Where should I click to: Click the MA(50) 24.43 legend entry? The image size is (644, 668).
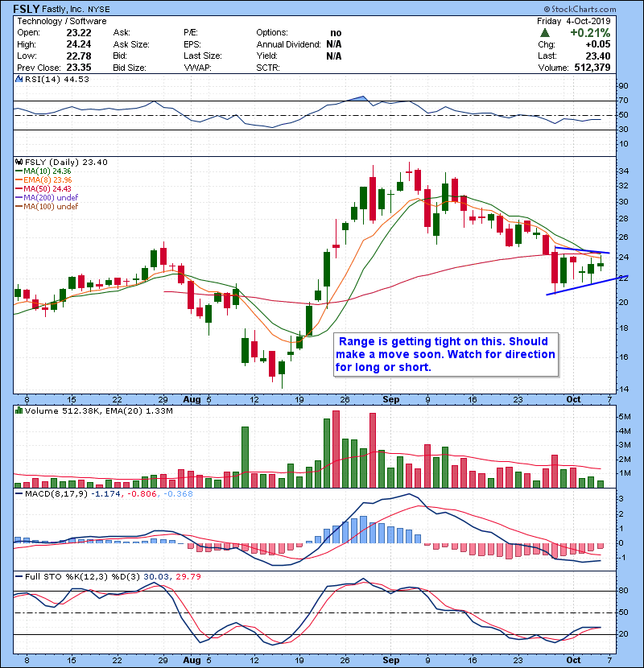point(43,188)
